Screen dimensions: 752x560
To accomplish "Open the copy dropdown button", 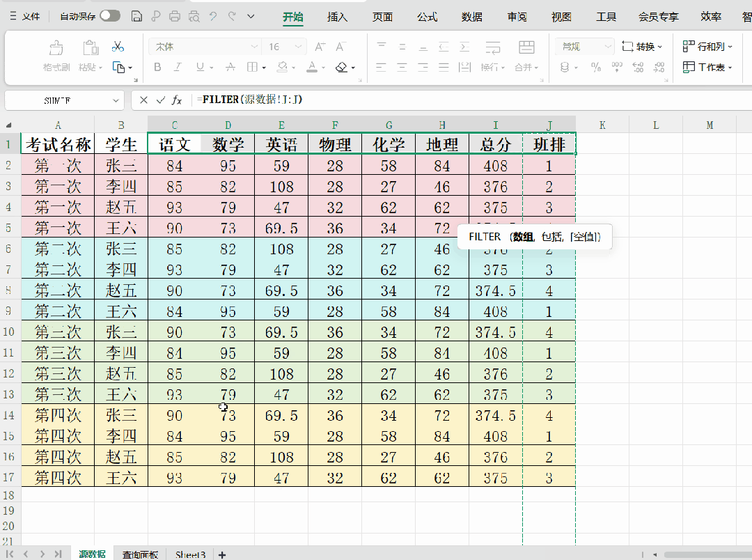I will (123, 67).
